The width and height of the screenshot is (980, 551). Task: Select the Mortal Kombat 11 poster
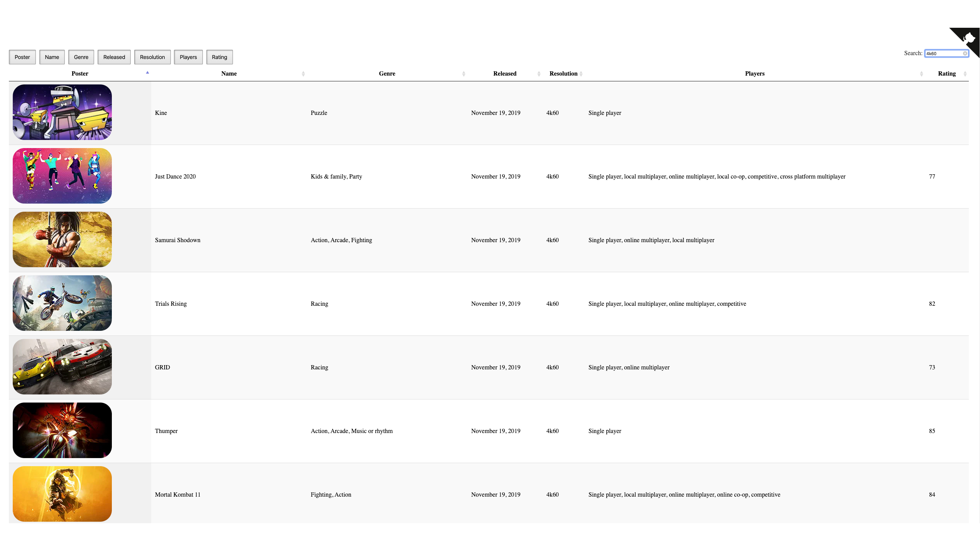click(x=62, y=494)
